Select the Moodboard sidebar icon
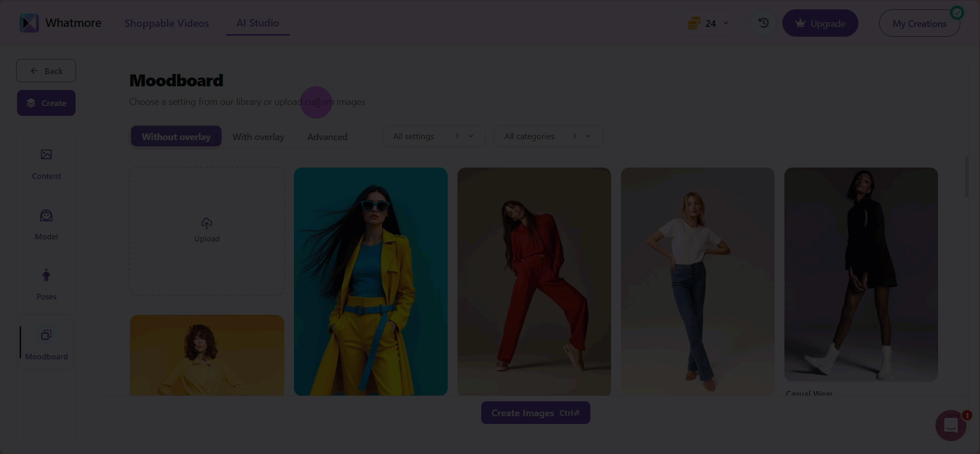The image size is (980, 454). [x=46, y=335]
